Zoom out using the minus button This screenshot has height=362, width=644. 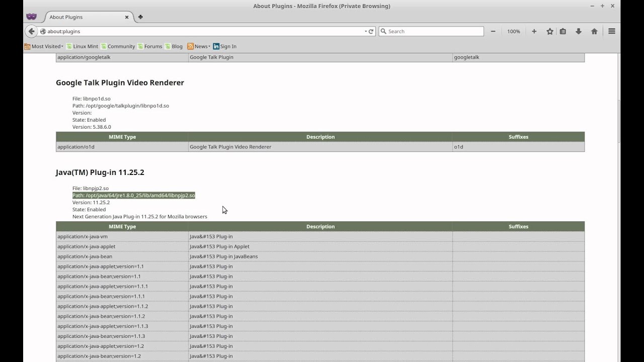pyautogui.click(x=493, y=31)
